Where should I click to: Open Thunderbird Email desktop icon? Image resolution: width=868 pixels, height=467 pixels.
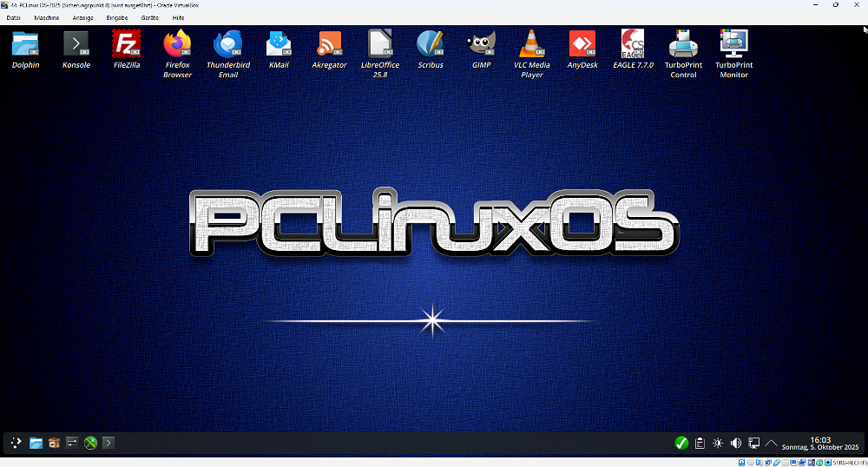click(228, 43)
